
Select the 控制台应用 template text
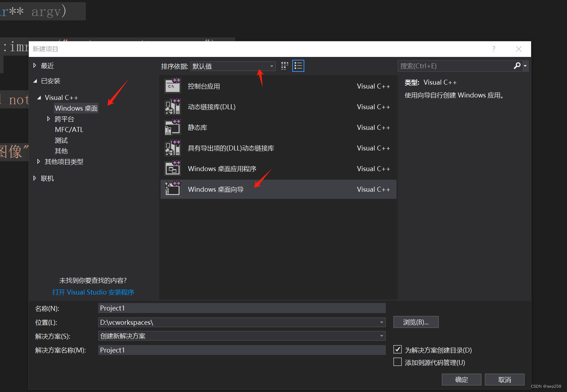[204, 86]
